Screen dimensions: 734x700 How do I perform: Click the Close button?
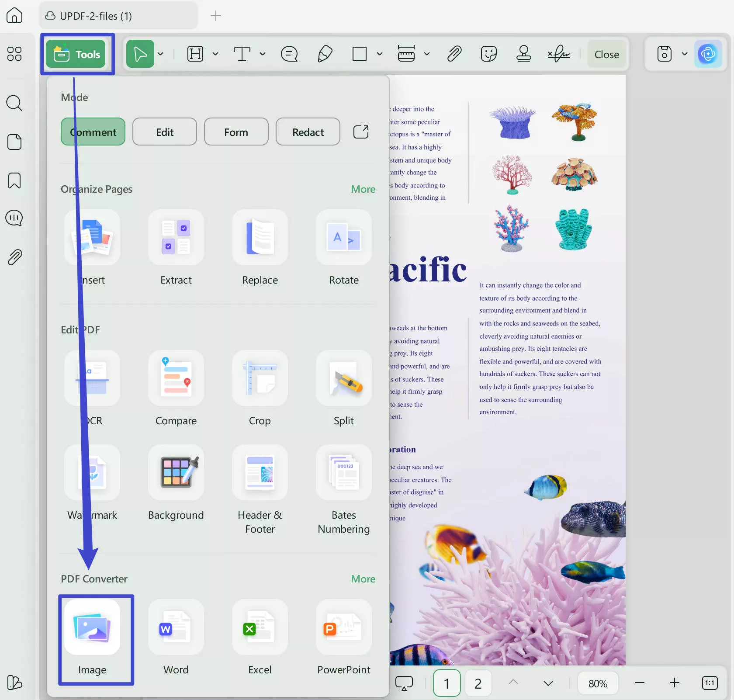click(607, 54)
